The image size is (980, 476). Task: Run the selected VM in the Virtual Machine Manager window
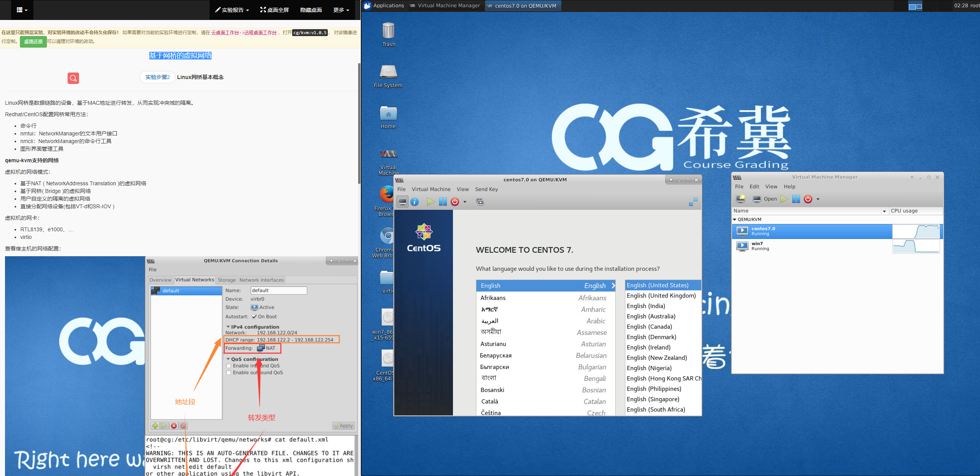[784, 199]
